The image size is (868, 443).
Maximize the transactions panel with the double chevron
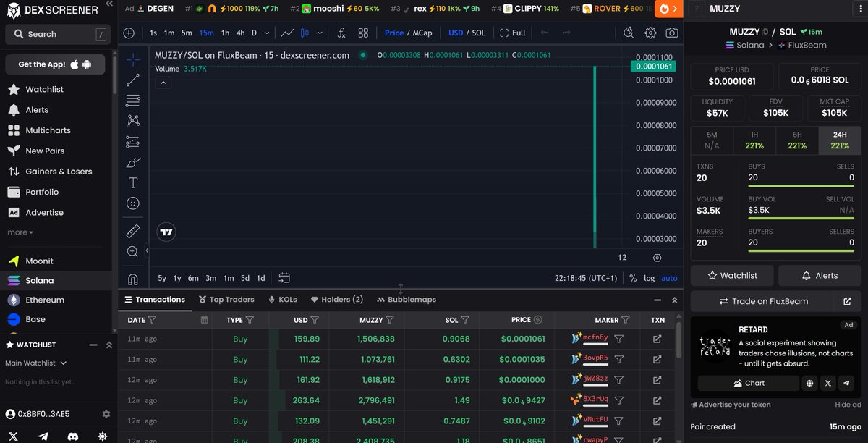tap(675, 300)
